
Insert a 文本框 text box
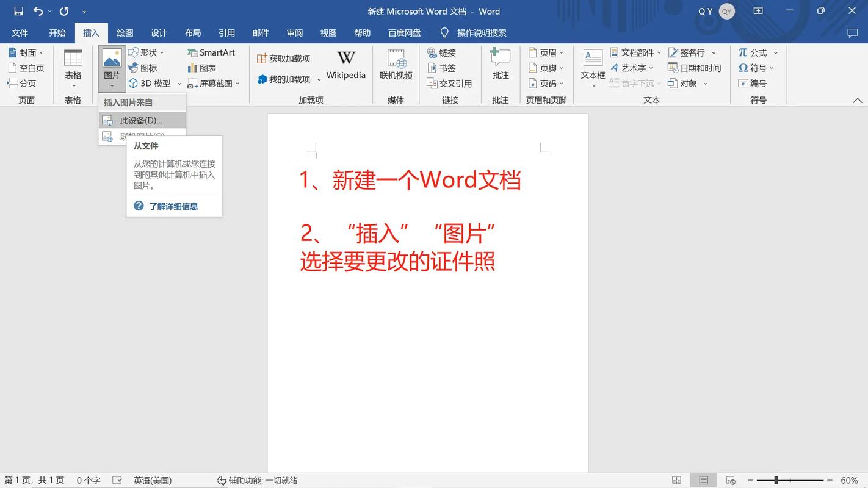593,68
